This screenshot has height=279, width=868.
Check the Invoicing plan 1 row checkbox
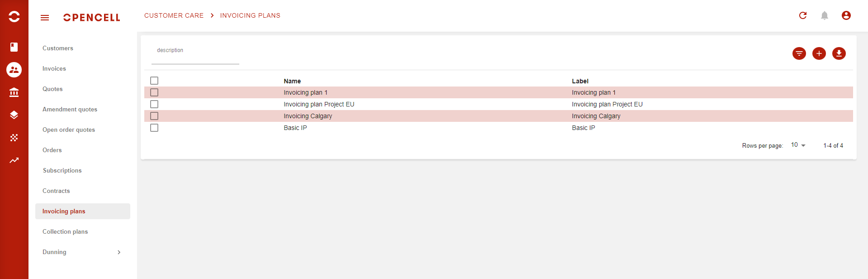154,92
